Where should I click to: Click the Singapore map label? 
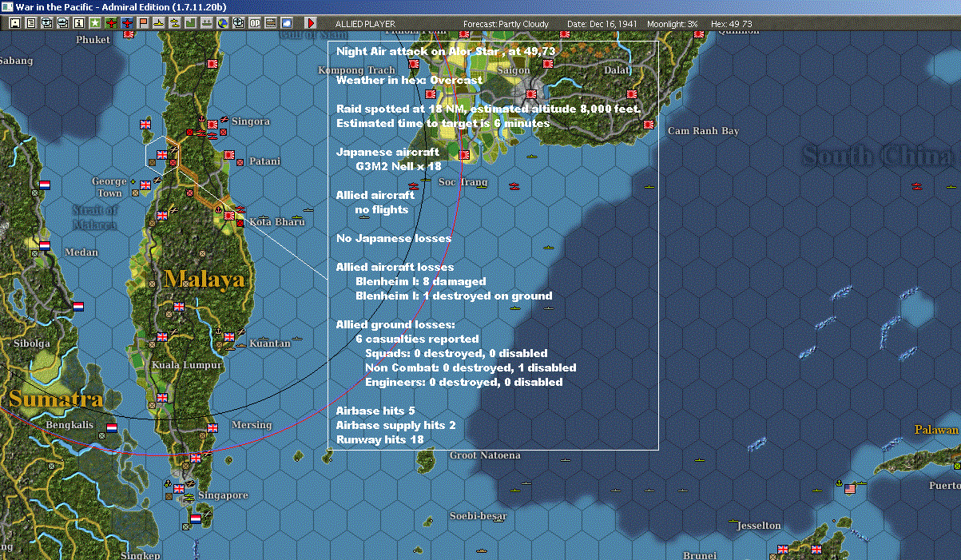[x=223, y=495]
